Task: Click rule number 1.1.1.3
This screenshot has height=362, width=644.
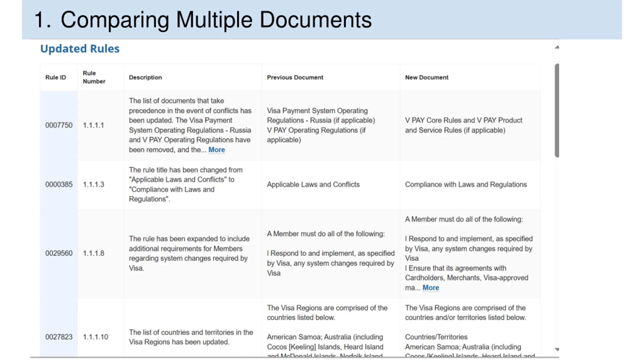Action: click(93, 185)
